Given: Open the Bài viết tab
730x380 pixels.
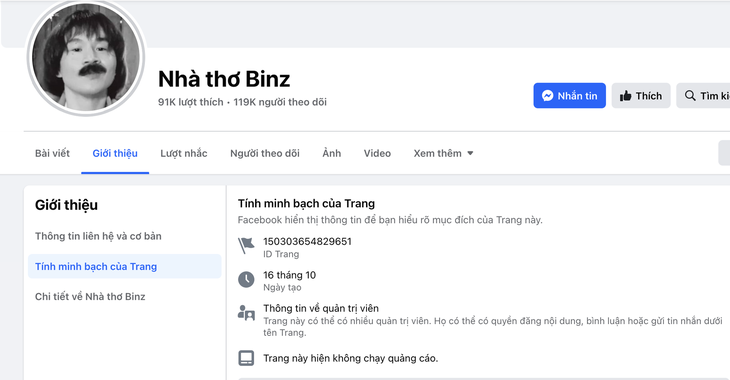Looking at the screenshot, I should click(52, 153).
